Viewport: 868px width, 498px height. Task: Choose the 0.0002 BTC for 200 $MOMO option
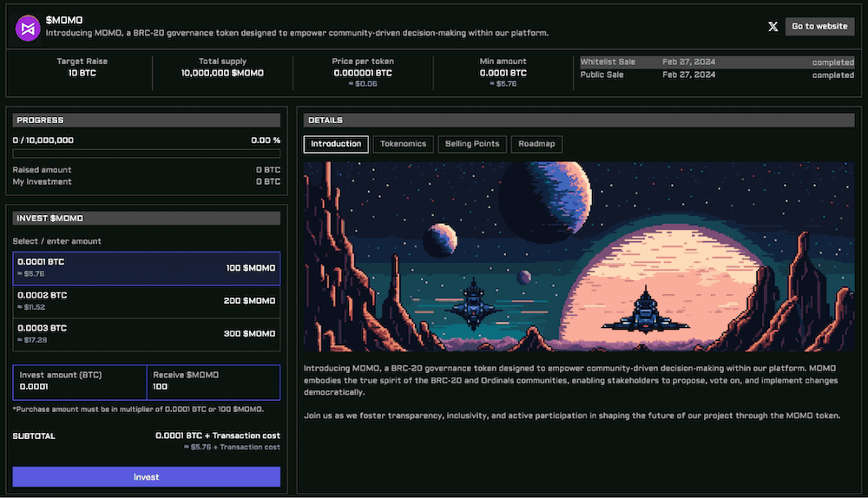click(146, 301)
